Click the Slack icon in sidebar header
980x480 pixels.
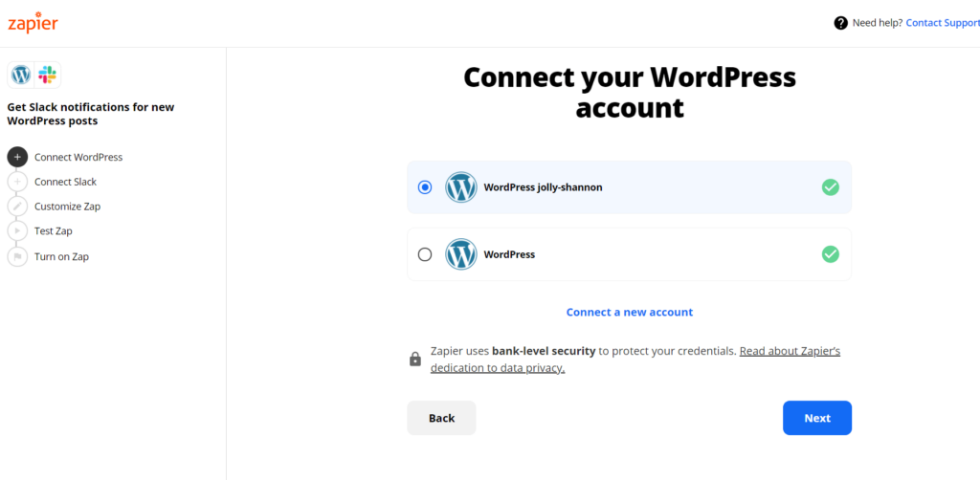tap(47, 75)
